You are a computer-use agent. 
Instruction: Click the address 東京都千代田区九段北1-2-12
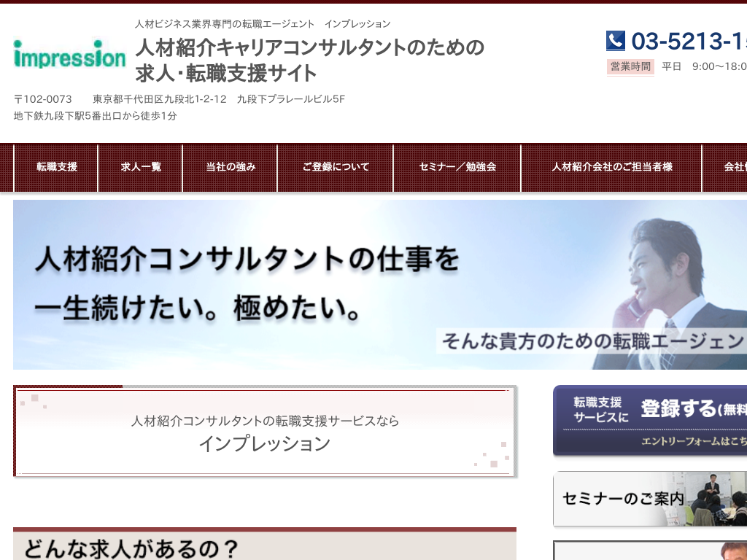coord(160,99)
